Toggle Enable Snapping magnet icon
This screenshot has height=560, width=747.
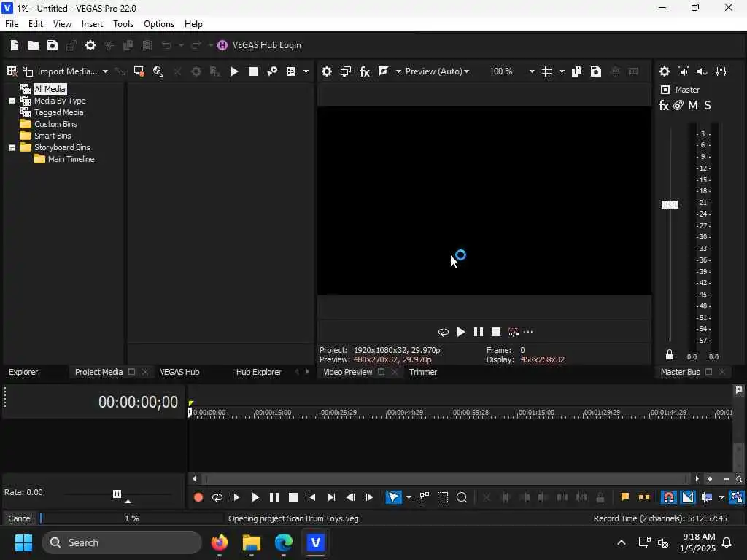(669, 497)
